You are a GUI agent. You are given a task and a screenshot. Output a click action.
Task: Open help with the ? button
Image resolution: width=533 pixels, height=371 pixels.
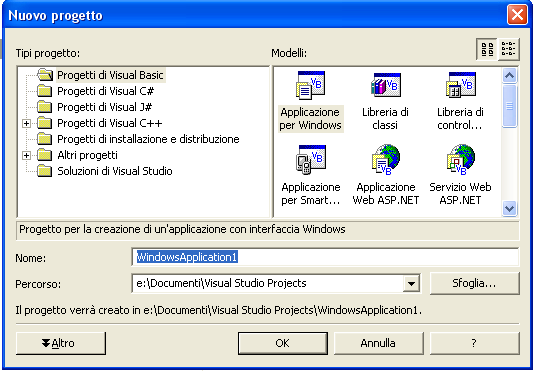[475, 343]
